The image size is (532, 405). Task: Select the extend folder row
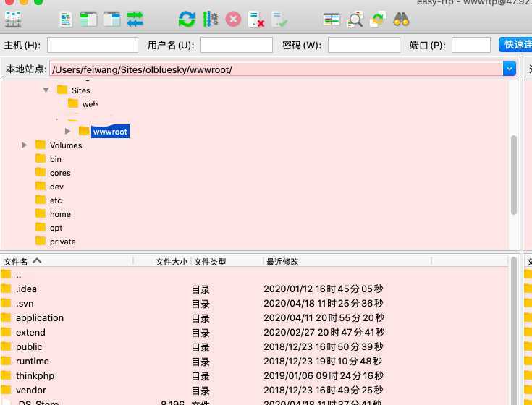coord(255,333)
